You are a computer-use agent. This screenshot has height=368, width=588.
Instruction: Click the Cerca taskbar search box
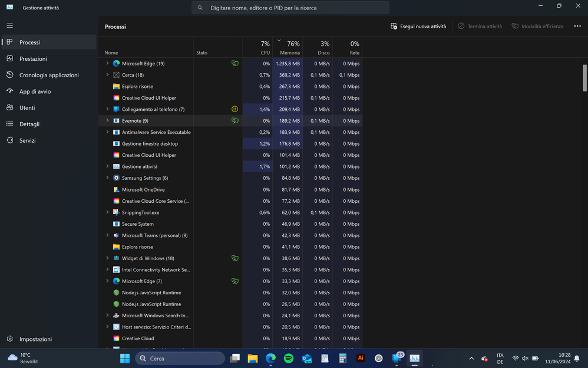pos(180,358)
